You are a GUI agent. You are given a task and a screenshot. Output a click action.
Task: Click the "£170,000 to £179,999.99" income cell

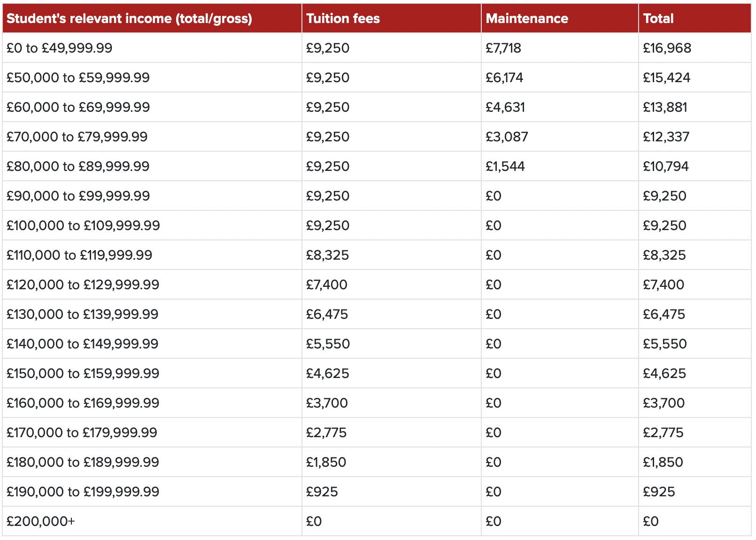[x=152, y=432]
